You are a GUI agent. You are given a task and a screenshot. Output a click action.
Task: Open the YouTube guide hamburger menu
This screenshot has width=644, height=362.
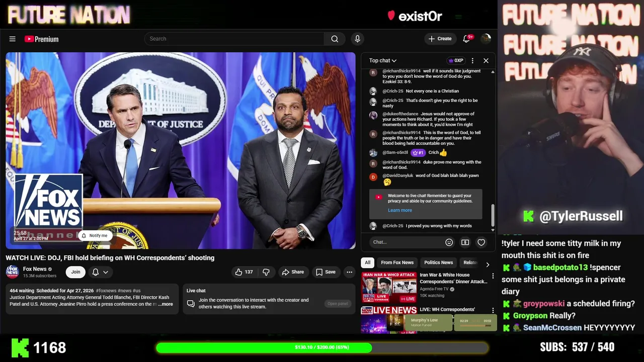pos(13,39)
